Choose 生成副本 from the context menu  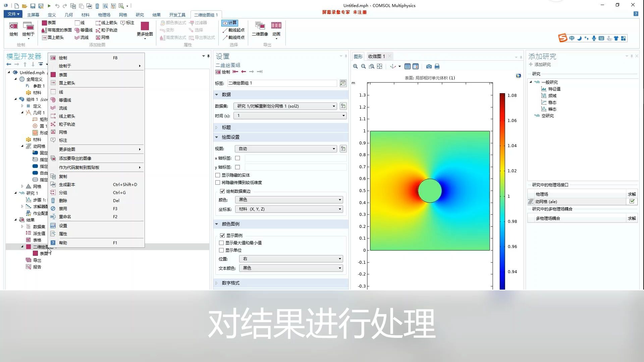pos(67,184)
